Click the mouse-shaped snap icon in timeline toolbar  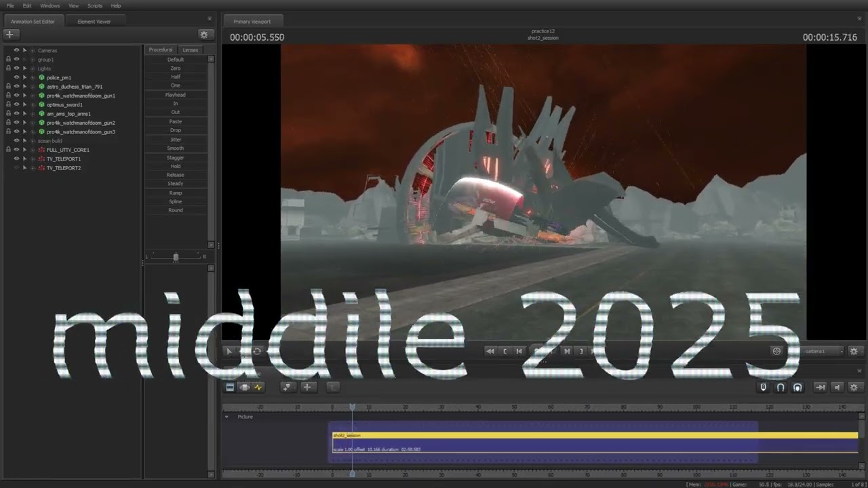(x=764, y=387)
